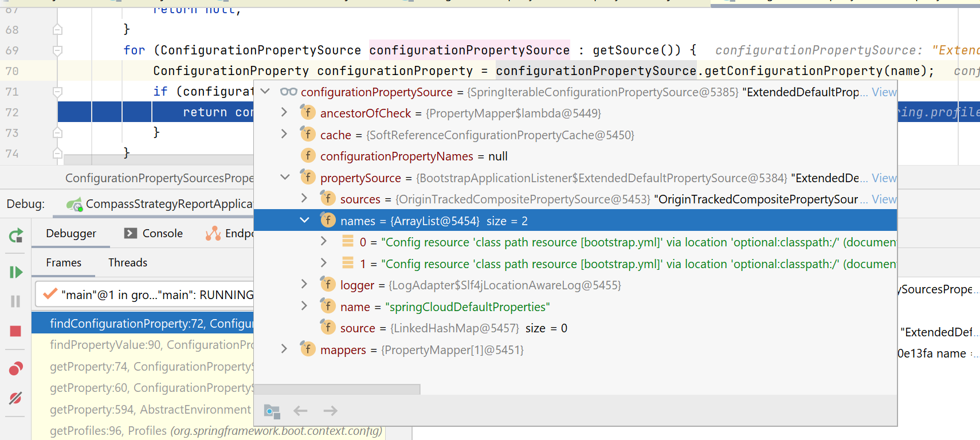This screenshot has height=440, width=980.
Task: Stop the debug session
Action: [x=15, y=331]
